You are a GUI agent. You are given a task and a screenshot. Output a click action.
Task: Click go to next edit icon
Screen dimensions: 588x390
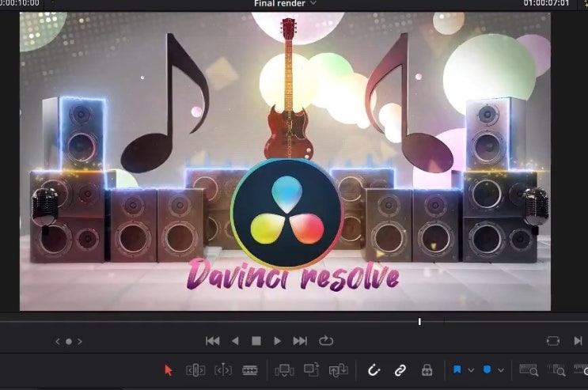point(578,340)
